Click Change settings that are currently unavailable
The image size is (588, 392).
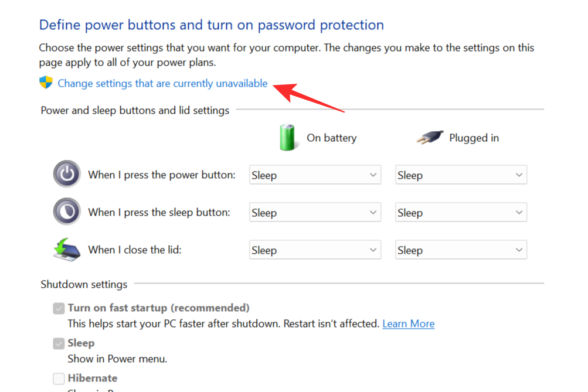162,83
